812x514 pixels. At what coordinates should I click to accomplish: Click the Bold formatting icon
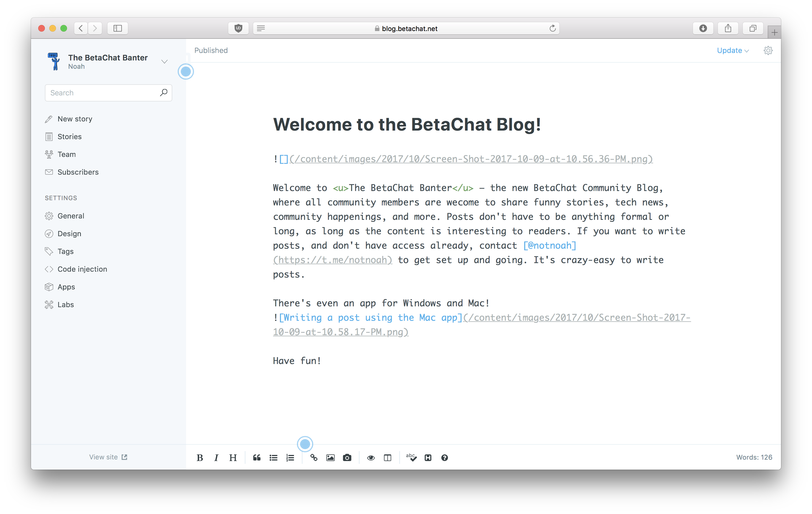[x=201, y=457]
